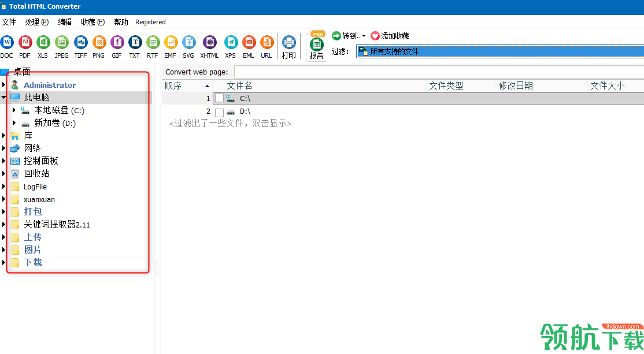
Task: Pick the JPEG conversion icon
Action: click(62, 42)
